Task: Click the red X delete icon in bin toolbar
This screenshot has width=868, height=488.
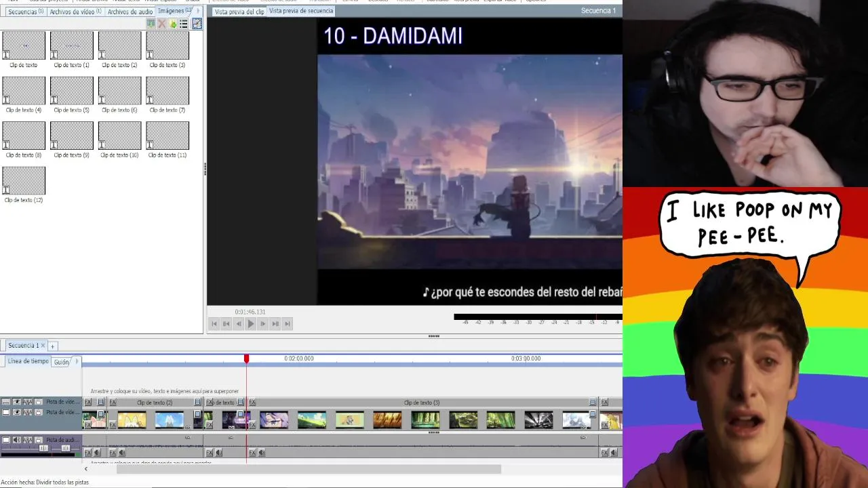Action: click(x=161, y=24)
